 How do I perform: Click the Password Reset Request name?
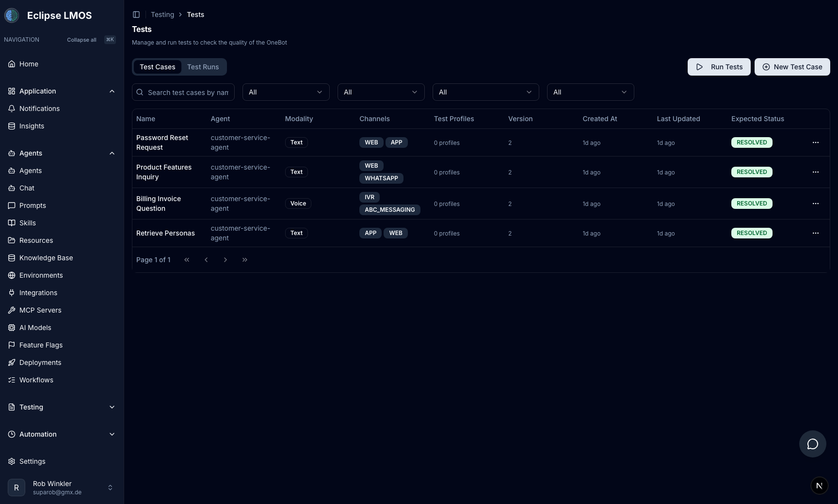162,142
